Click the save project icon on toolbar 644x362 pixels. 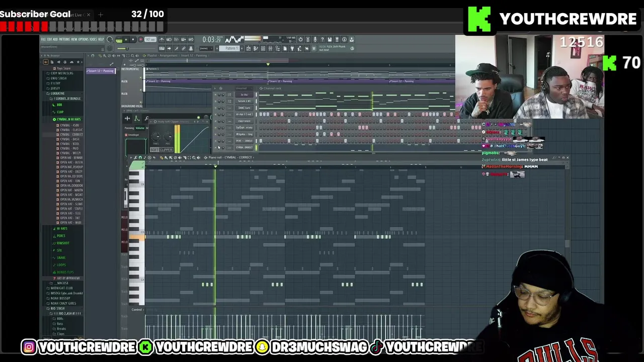(330, 40)
